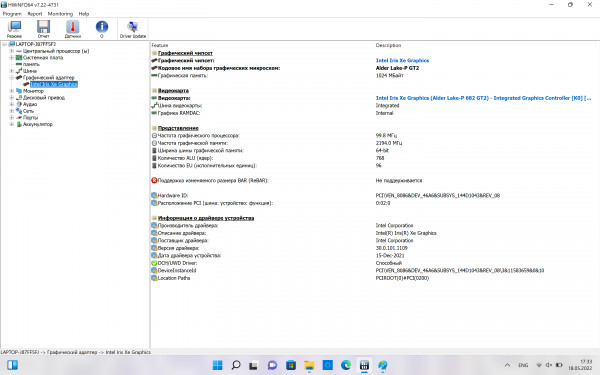Click the Intel Iris Xe Graphics chipset link
Screen dimensions: 600x375
pyautogui.click(x=402, y=60)
